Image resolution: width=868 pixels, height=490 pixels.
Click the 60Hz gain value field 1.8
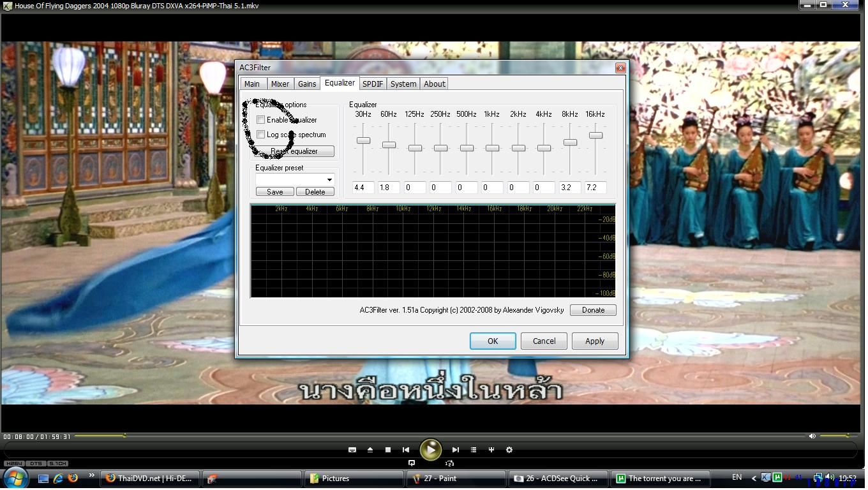tap(389, 188)
